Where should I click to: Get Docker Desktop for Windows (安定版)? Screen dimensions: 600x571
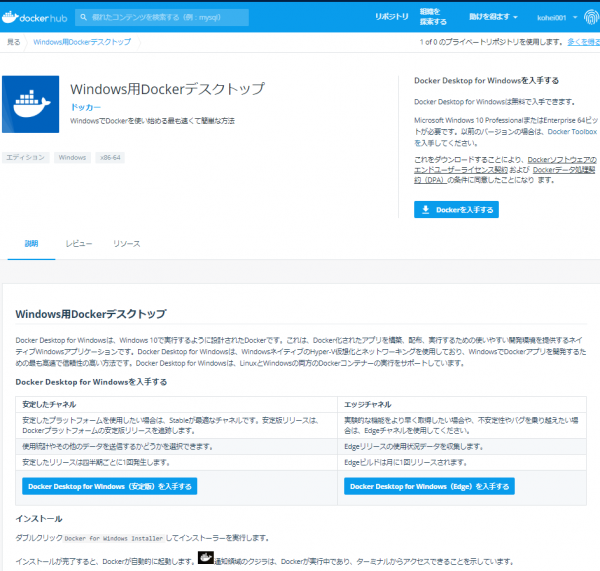click(109, 486)
